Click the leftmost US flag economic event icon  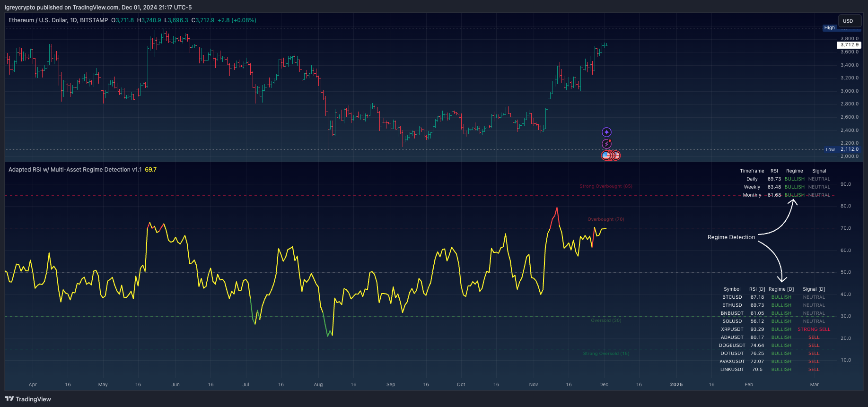(606, 155)
